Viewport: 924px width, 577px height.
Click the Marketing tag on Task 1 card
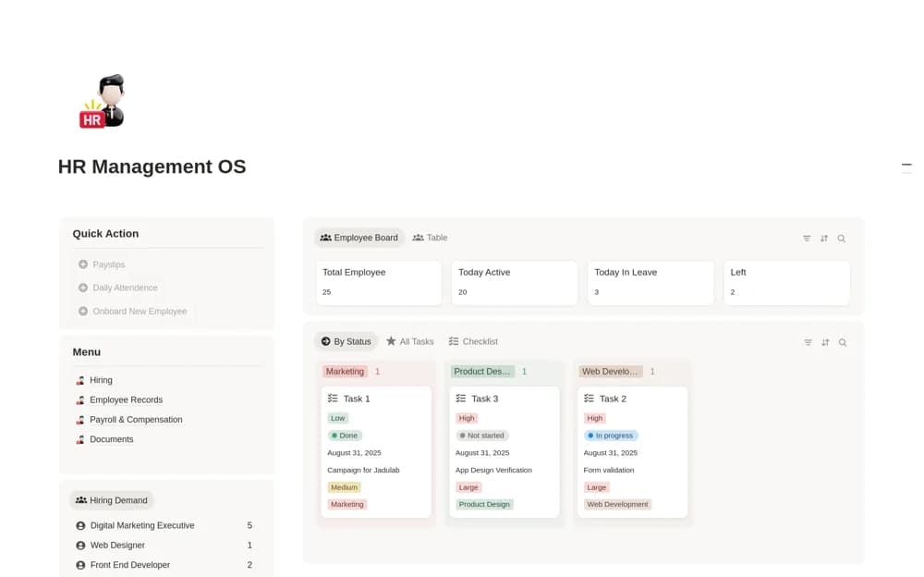click(x=347, y=505)
